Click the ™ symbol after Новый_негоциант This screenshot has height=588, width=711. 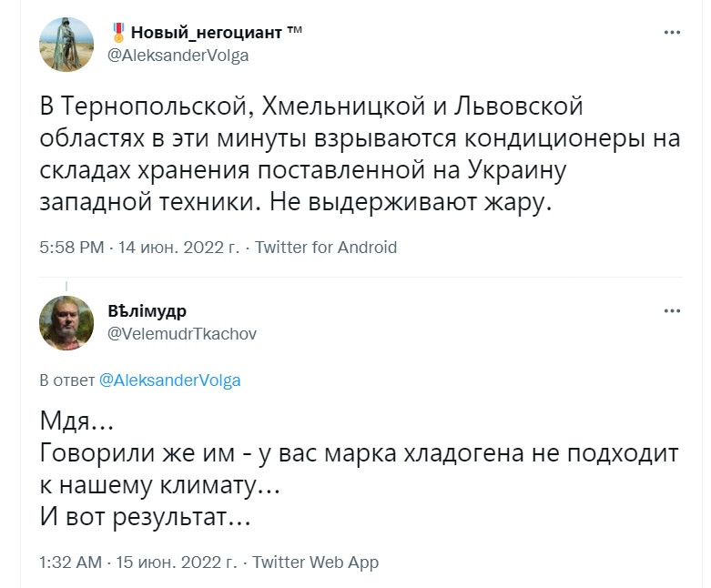point(294,32)
